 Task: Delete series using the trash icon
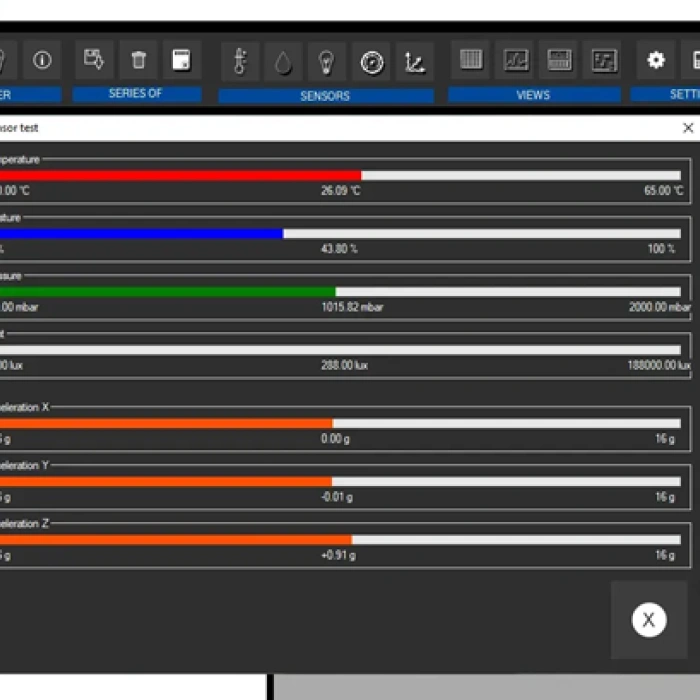coord(138,60)
